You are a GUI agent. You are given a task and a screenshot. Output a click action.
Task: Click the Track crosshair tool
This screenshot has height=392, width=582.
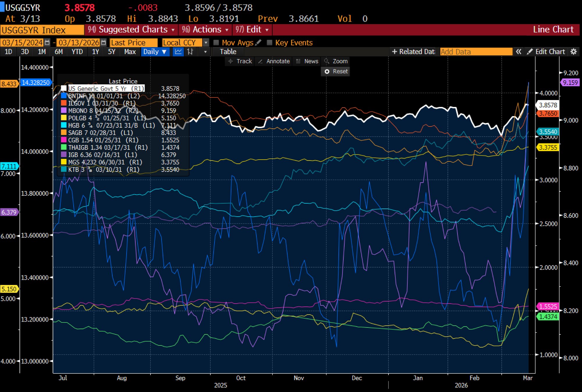click(240, 61)
